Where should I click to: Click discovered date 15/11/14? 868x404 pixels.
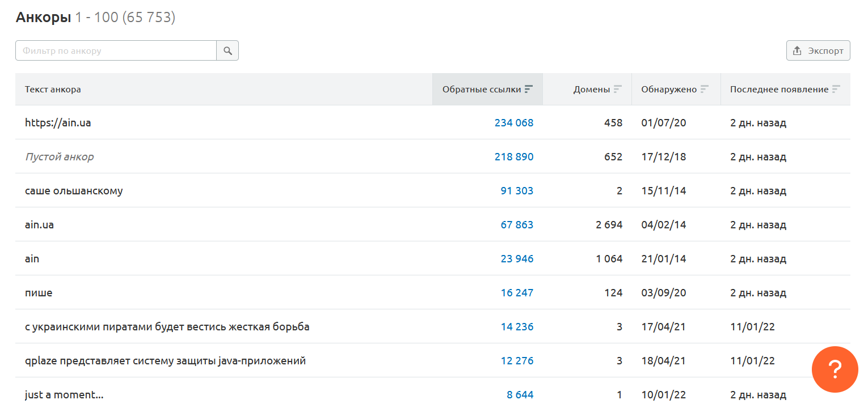click(x=664, y=190)
